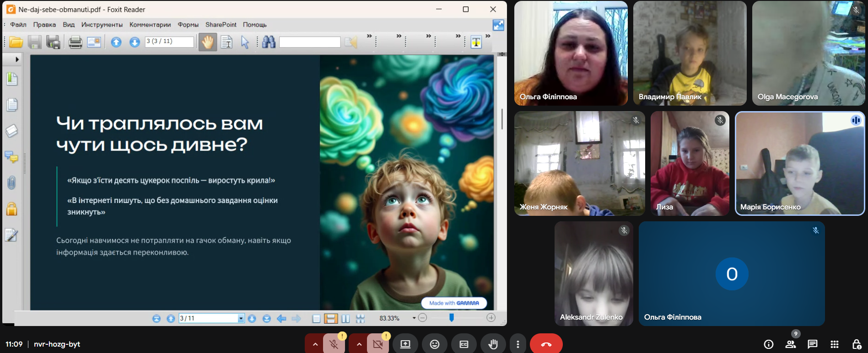Click the binoculars search icon
The image size is (868, 353).
coord(269,42)
